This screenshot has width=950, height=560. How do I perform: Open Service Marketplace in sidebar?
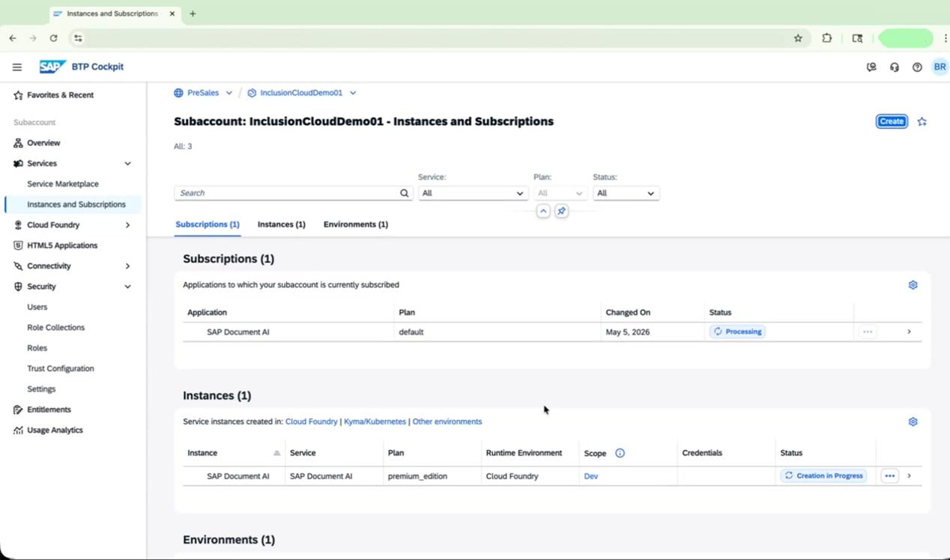[x=63, y=183]
